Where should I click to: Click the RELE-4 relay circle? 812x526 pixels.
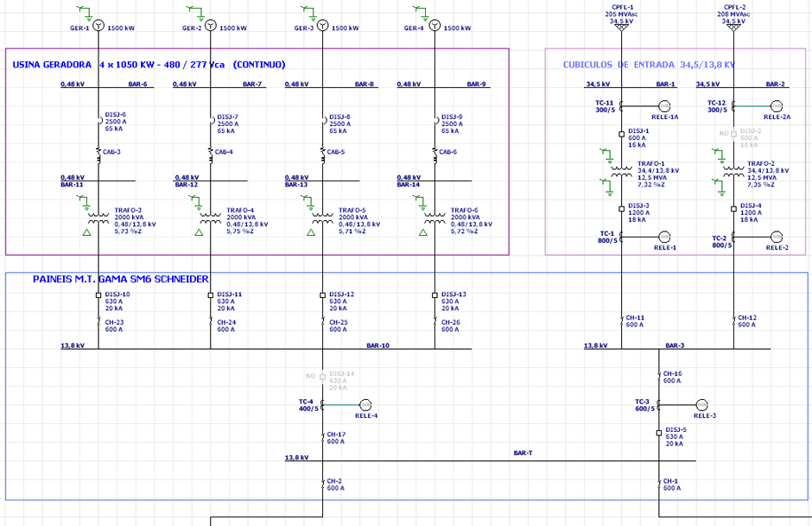pos(365,404)
